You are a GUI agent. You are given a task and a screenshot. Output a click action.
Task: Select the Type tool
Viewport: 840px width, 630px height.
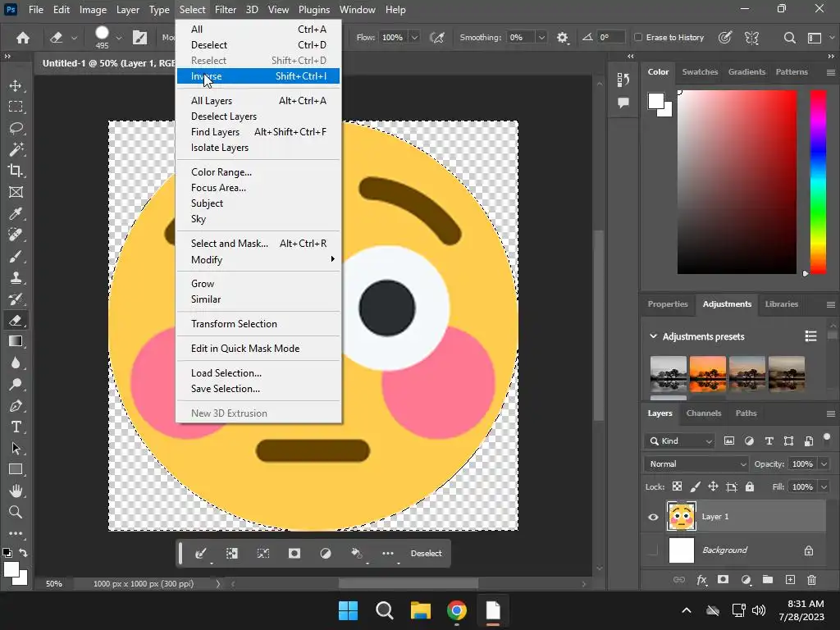coord(16,427)
